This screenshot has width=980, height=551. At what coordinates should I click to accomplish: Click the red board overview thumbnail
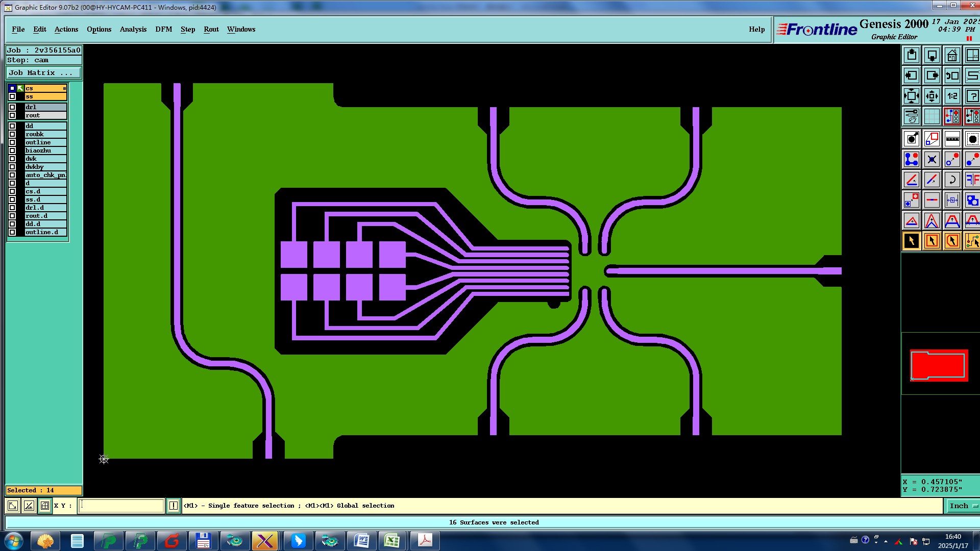[939, 365]
